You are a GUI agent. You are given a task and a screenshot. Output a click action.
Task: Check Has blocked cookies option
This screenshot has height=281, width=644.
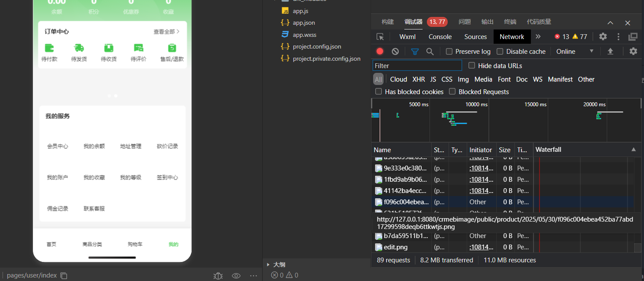click(x=378, y=91)
